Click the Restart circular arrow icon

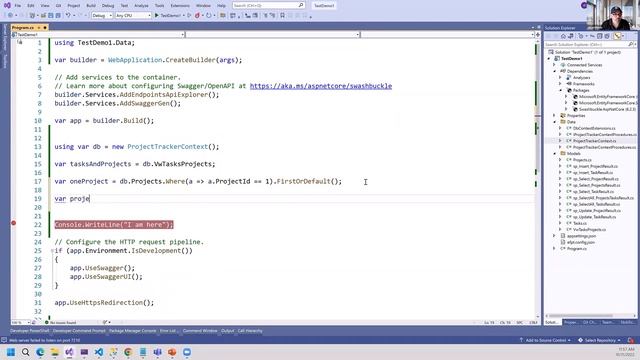point(209,15)
